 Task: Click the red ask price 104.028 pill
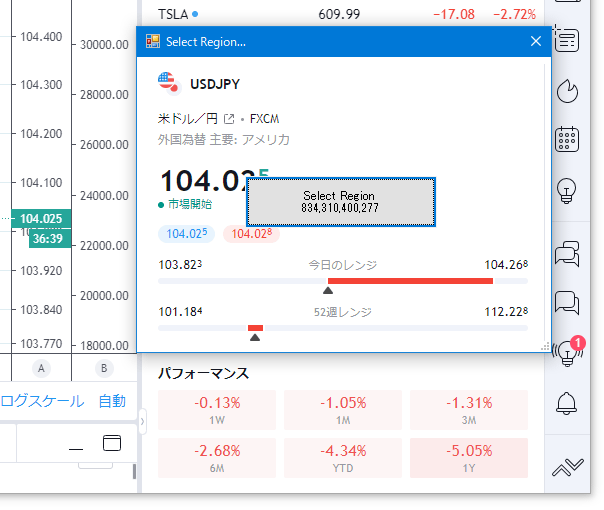coord(252,233)
